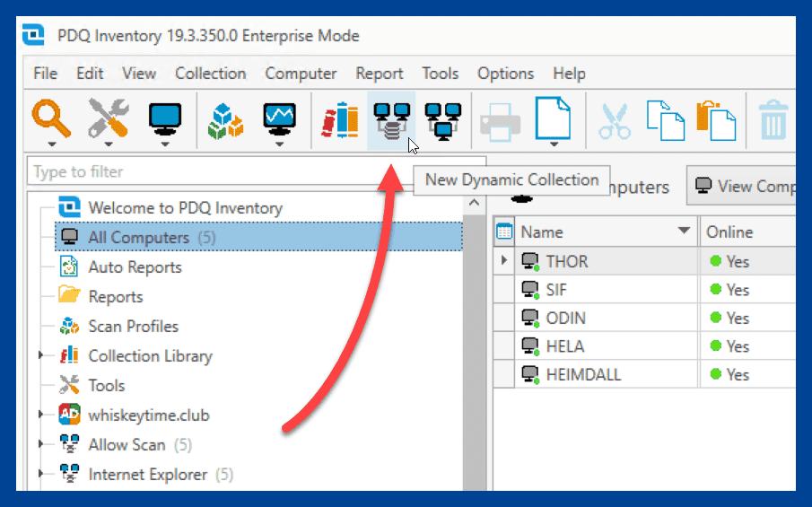812x507 pixels.
Task: Click the monitor with graph icon
Action: tap(280, 118)
